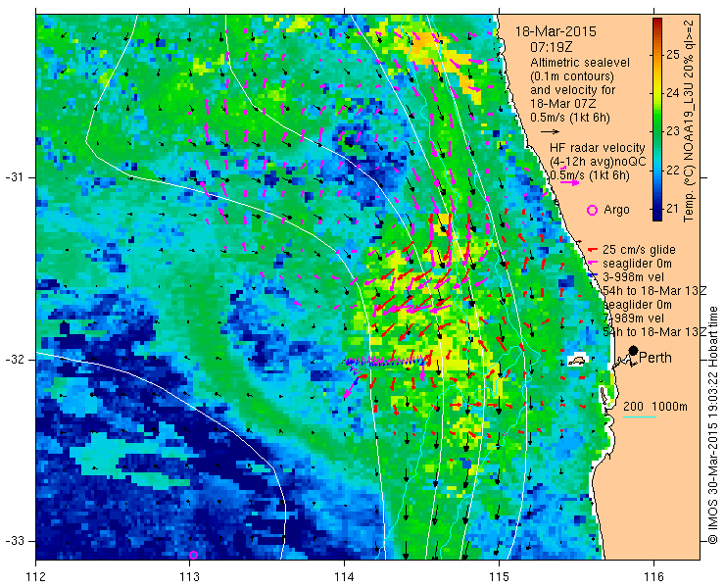This screenshot has height=588, width=725.
Task: Click the '(4-12h avg)noQC' text
Action: pos(598,162)
